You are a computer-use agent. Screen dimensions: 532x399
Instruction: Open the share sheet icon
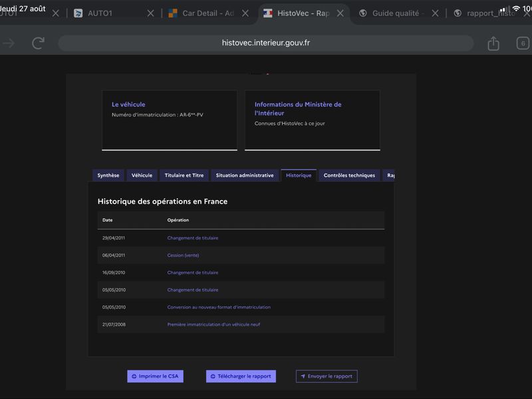click(493, 43)
